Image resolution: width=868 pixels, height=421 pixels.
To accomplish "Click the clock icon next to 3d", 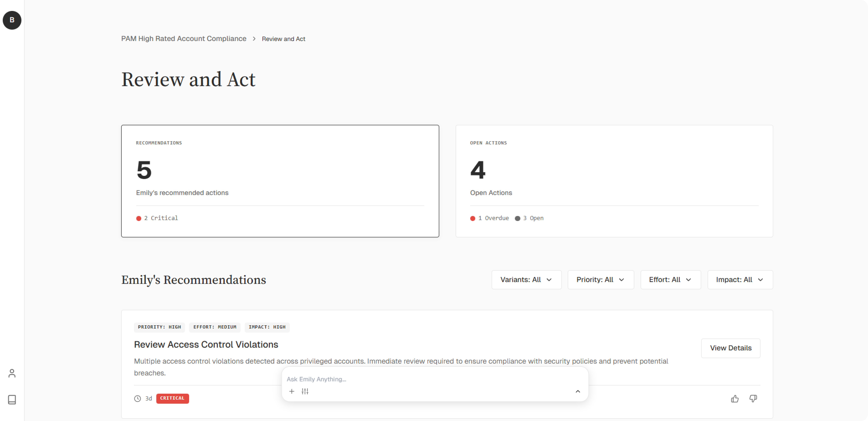I will click(x=137, y=398).
